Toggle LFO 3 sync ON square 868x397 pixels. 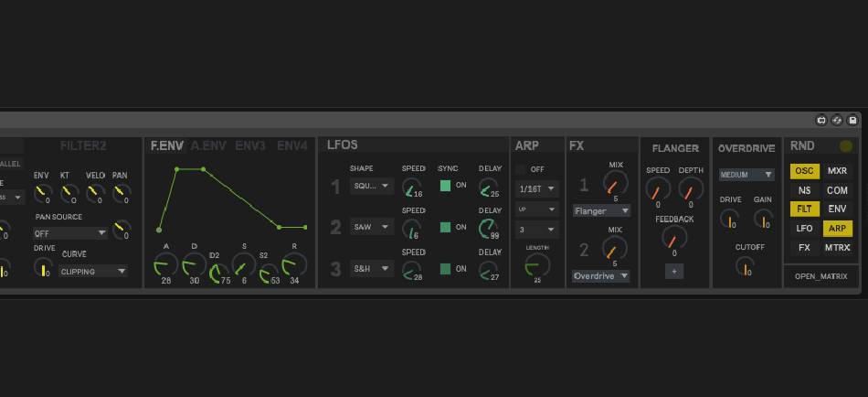[x=445, y=269]
